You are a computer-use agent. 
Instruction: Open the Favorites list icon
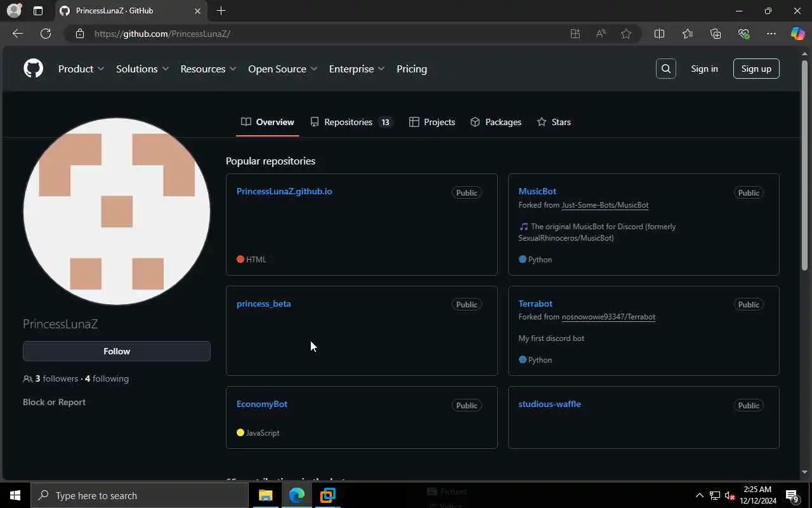click(688, 34)
